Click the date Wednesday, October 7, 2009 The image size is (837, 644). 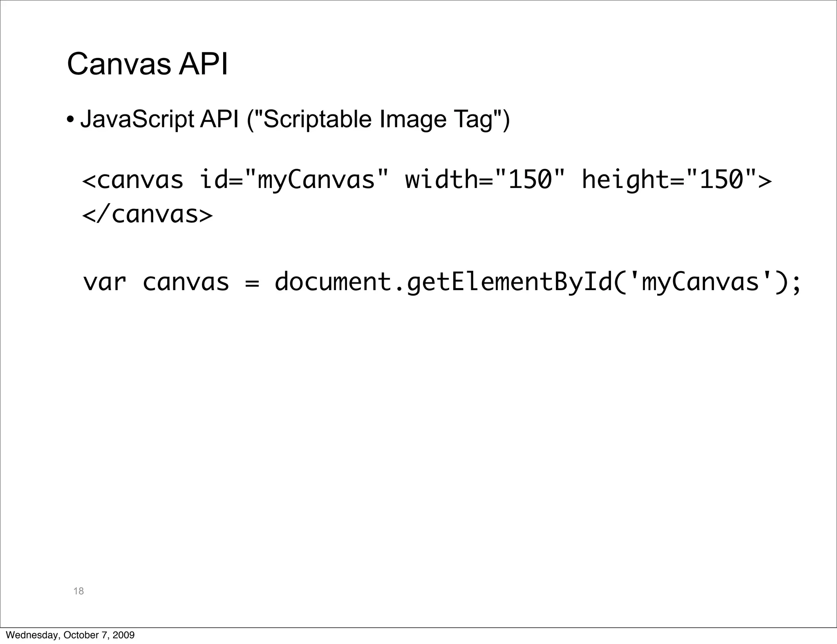coord(70,635)
